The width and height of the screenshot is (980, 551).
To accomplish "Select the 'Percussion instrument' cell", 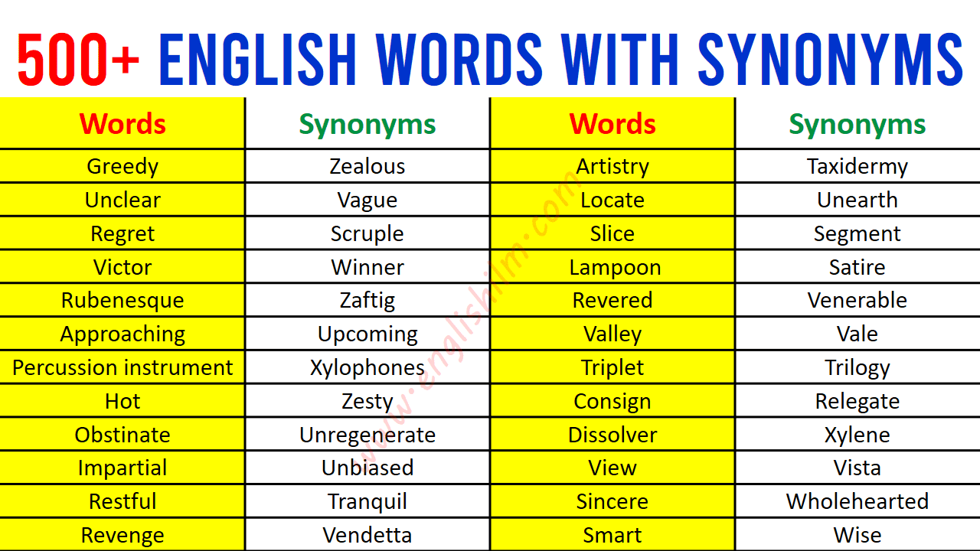I will pyautogui.click(x=122, y=367).
